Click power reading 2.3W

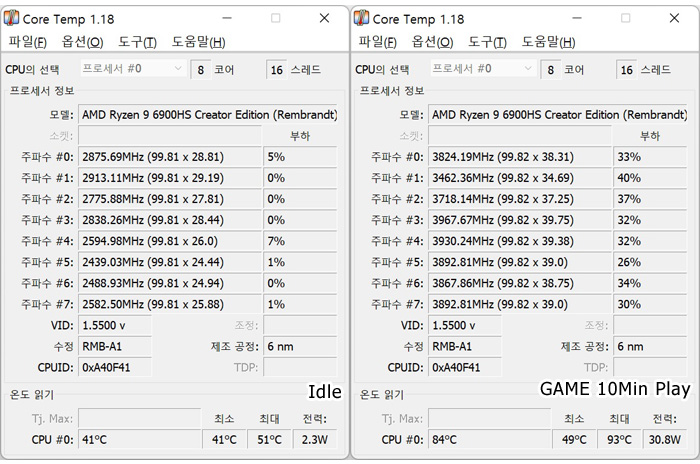click(x=315, y=439)
